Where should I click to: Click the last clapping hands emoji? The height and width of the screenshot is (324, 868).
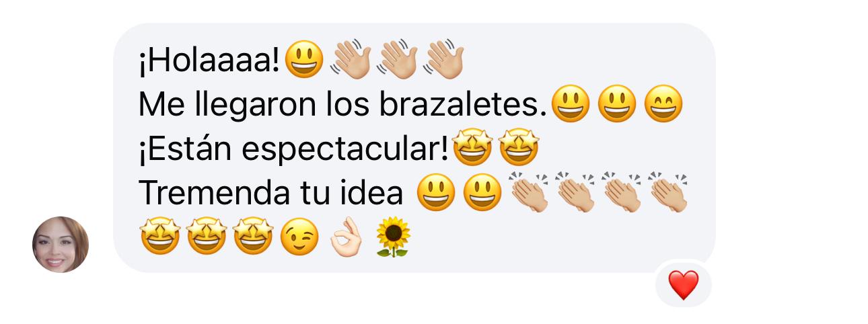[x=668, y=194]
